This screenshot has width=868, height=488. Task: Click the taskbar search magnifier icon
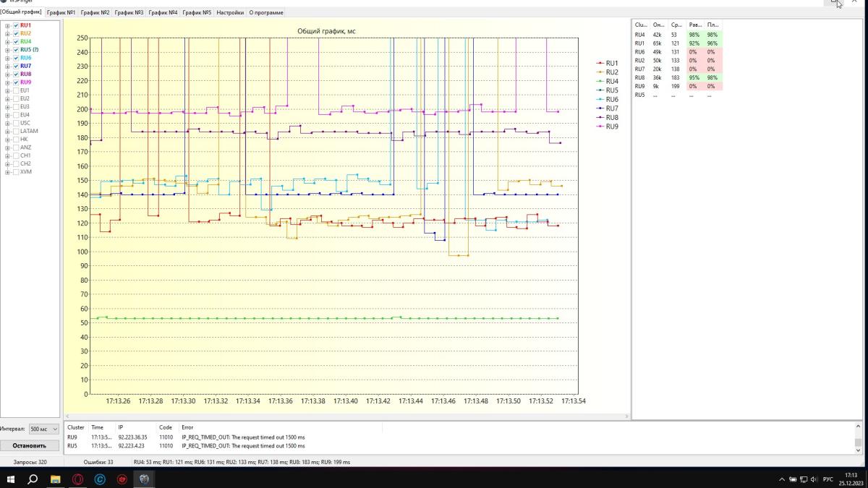[33, 479]
